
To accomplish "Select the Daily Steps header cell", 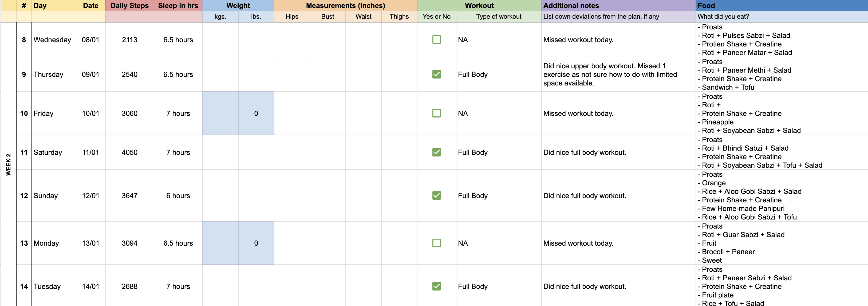I will [129, 6].
